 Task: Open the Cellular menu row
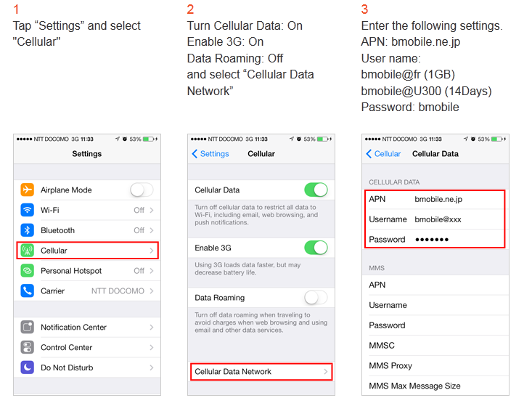coord(87,251)
